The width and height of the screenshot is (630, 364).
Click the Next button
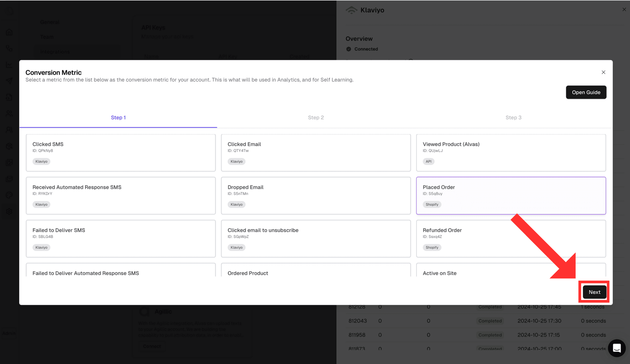click(594, 292)
